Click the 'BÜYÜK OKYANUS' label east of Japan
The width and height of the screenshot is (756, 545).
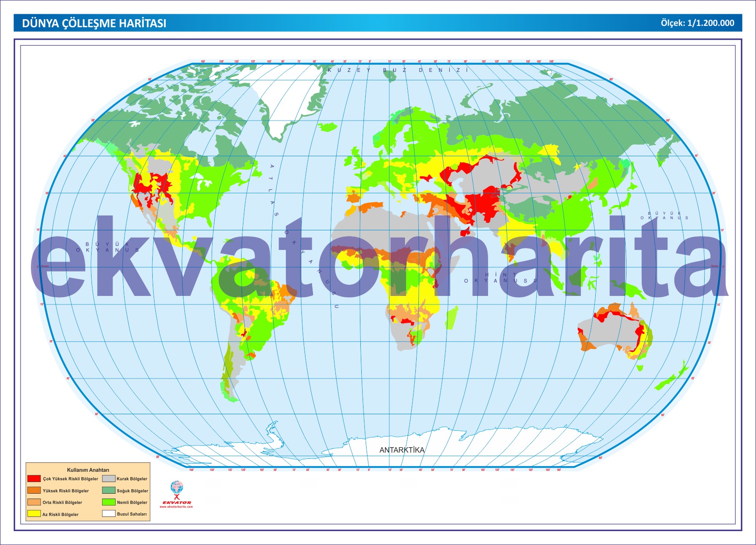pyautogui.click(x=664, y=216)
